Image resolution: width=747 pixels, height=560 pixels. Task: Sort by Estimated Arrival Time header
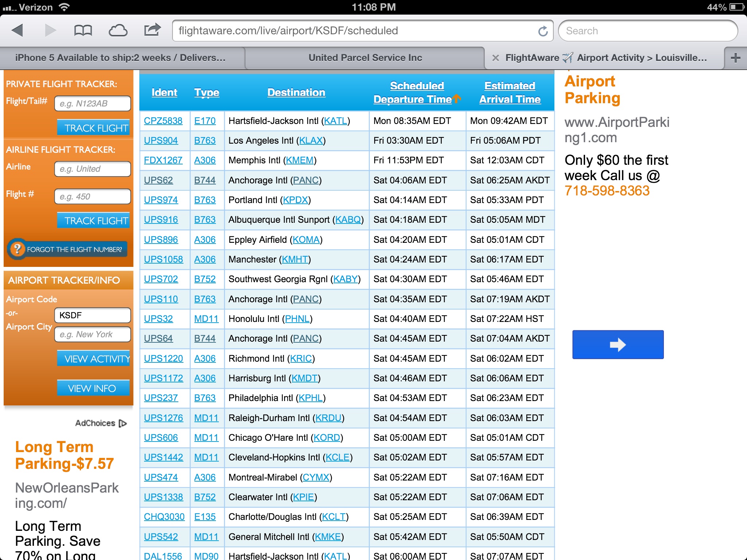(510, 93)
